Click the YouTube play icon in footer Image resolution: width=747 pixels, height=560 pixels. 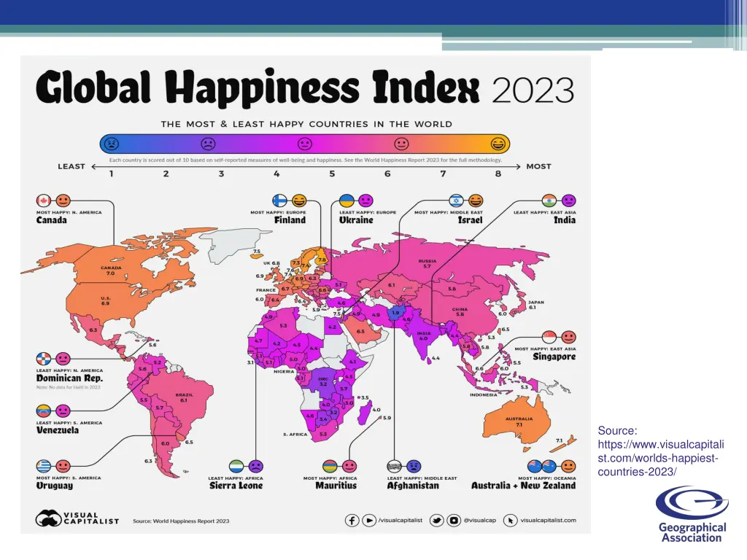pyautogui.click(x=370, y=520)
